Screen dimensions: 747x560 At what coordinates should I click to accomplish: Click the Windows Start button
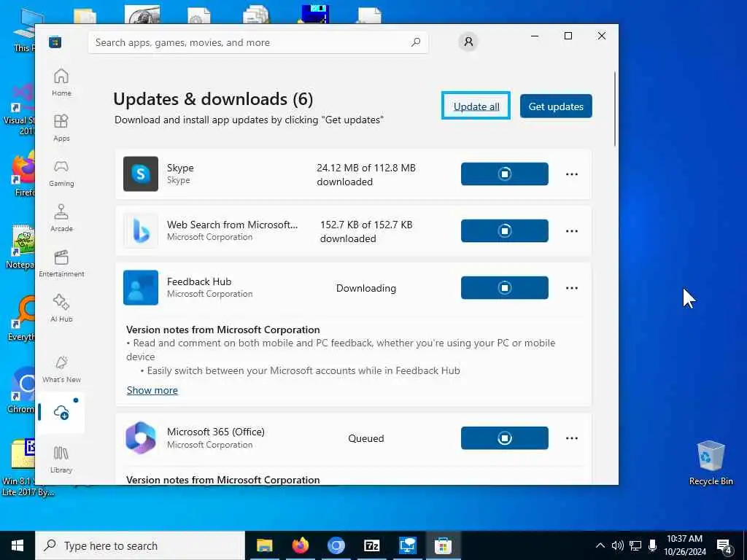click(18, 545)
